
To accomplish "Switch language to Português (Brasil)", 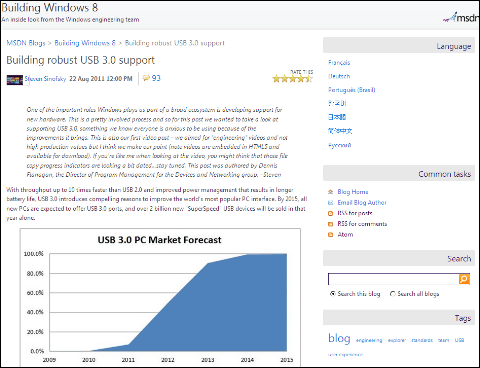I will click(352, 90).
